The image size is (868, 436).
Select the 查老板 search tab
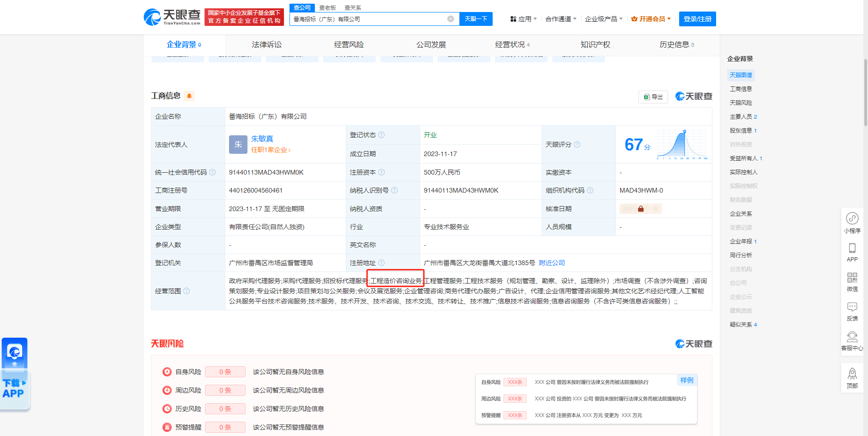(x=327, y=8)
